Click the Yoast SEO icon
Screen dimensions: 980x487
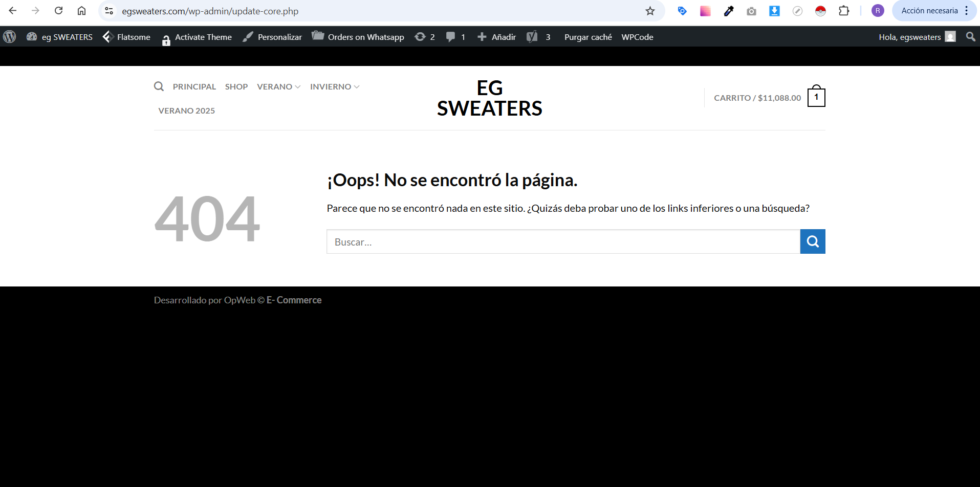532,37
